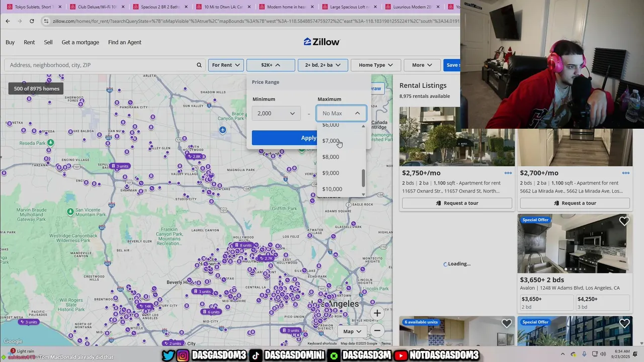Select the $4,250+ 3 bd option

coord(603,303)
